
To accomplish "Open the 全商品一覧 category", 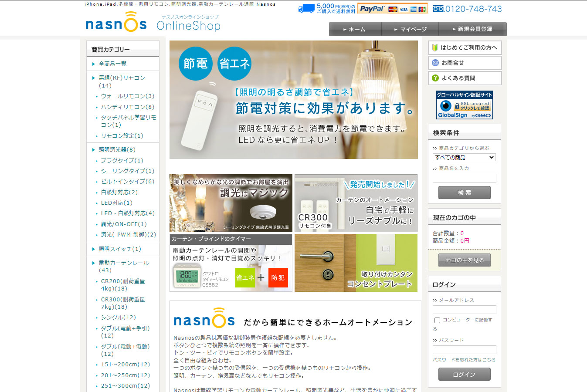I will click(x=112, y=64).
